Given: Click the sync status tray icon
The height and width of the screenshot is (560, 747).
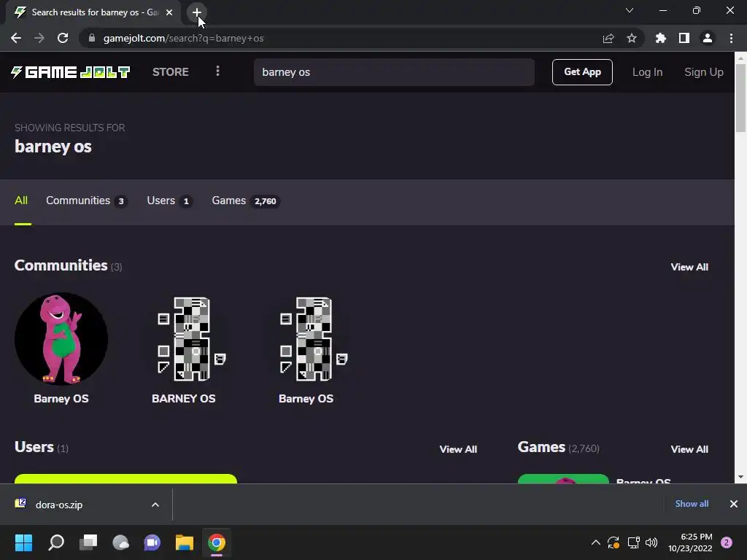Looking at the screenshot, I should tap(614, 542).
